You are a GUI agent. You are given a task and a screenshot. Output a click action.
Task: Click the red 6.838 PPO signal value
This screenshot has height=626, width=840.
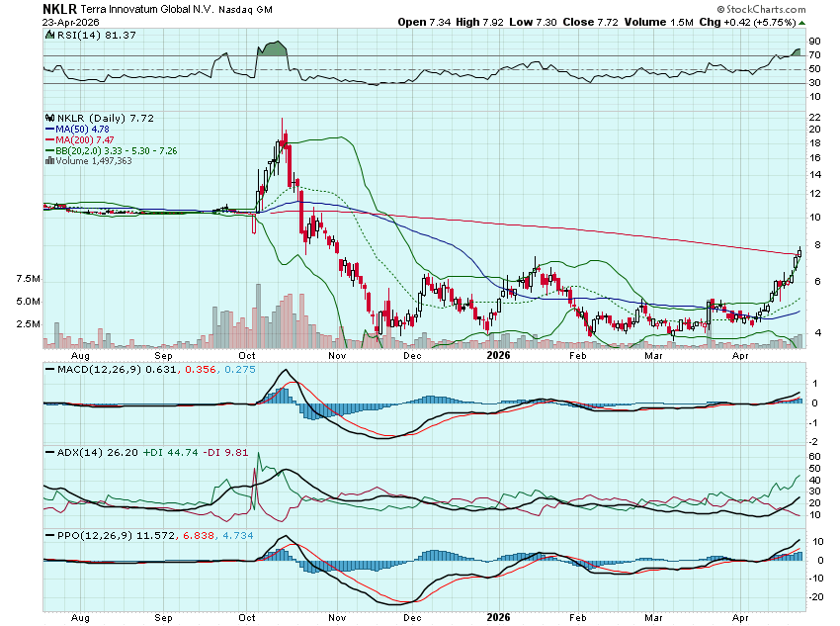(199, 535)
